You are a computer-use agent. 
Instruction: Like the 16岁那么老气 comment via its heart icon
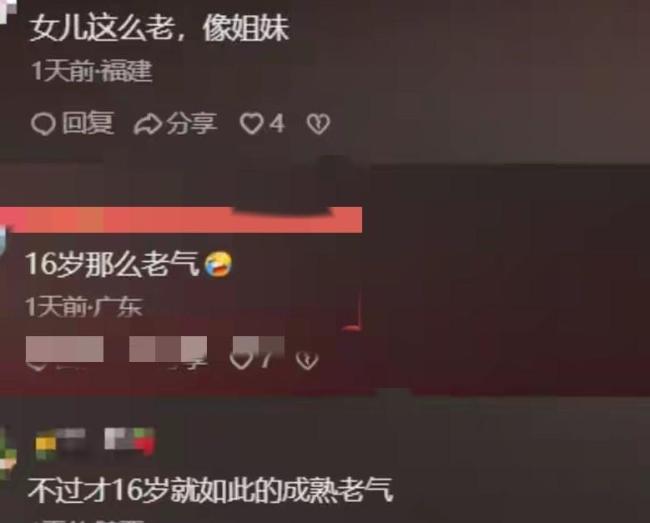(241, 360)
